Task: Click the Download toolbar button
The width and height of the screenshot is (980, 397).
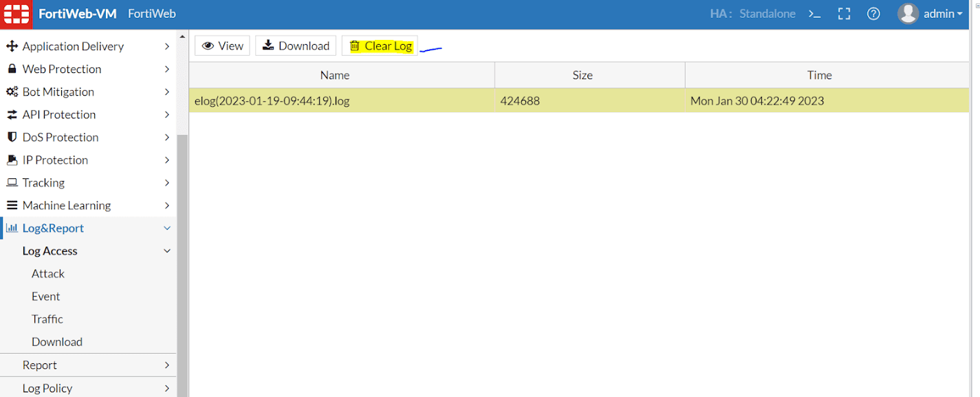Action: [296, 46]
